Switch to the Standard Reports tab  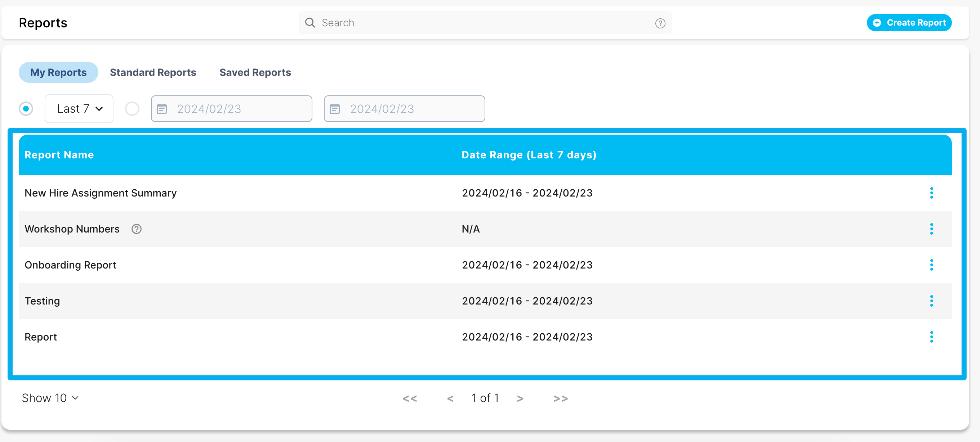coord(153,73)
